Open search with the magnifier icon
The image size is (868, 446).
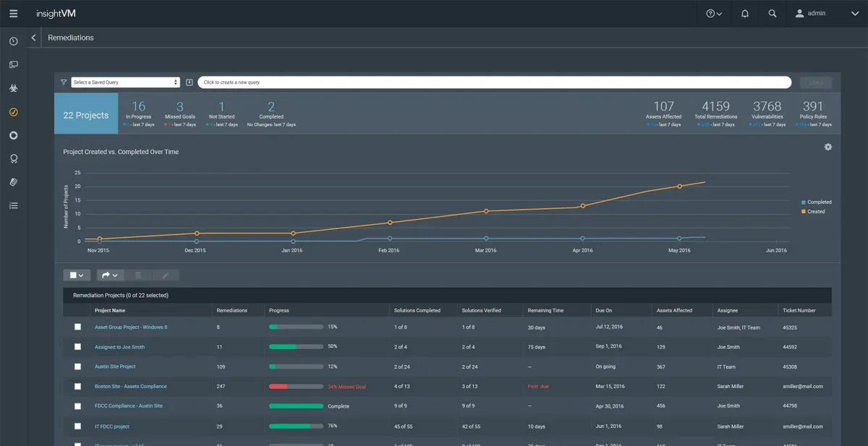point(773,14)
